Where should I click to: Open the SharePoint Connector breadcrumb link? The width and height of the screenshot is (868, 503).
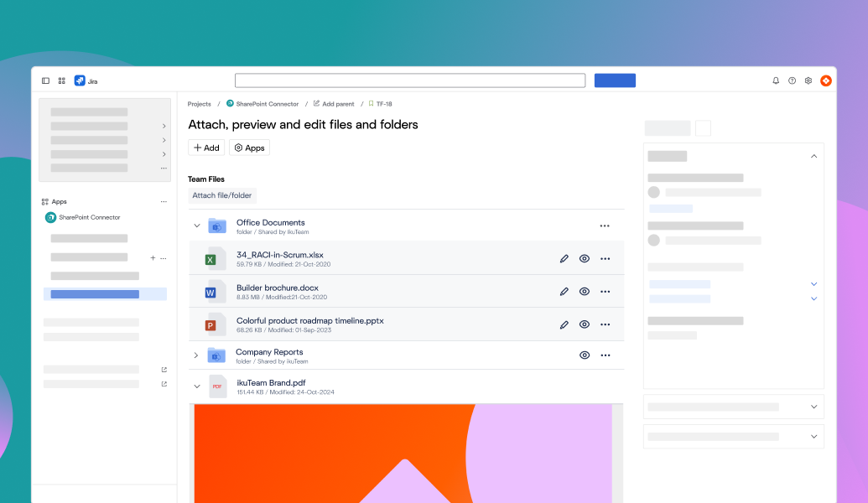point(266,104)
